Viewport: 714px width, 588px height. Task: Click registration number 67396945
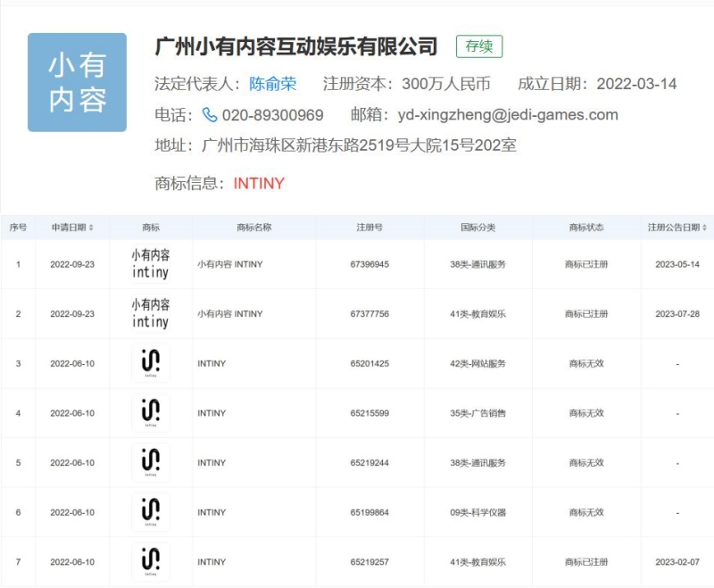[x=369, y=264]
